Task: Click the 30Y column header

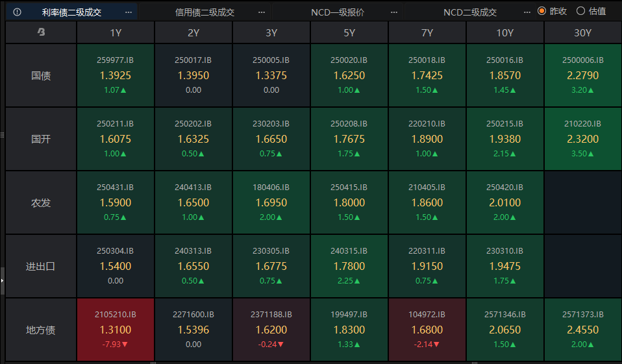Action: tap(582, 32)
